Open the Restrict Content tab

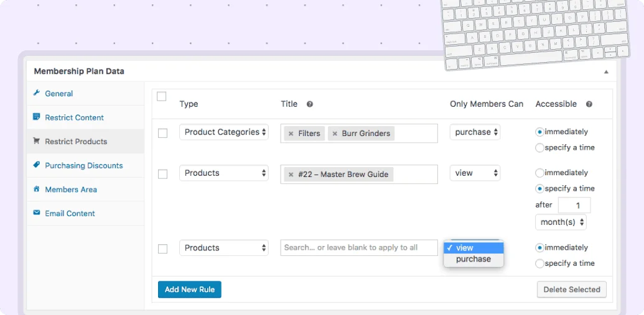[85, 117]
